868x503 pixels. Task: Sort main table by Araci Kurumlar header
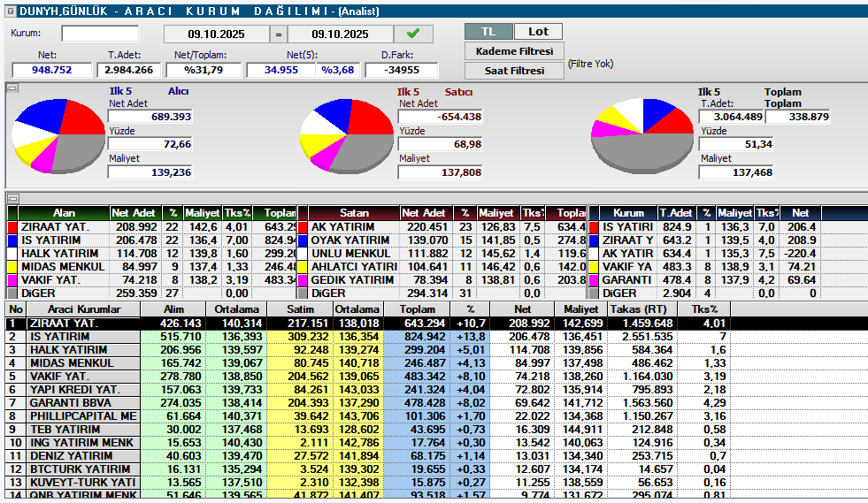pyautogui.click(x=83, y=309)
